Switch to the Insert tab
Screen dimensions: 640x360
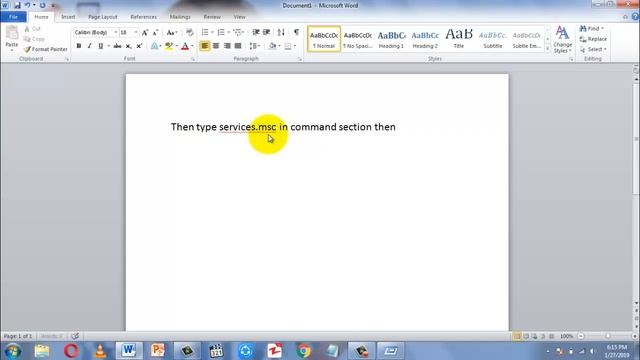[x=68, y=17]
